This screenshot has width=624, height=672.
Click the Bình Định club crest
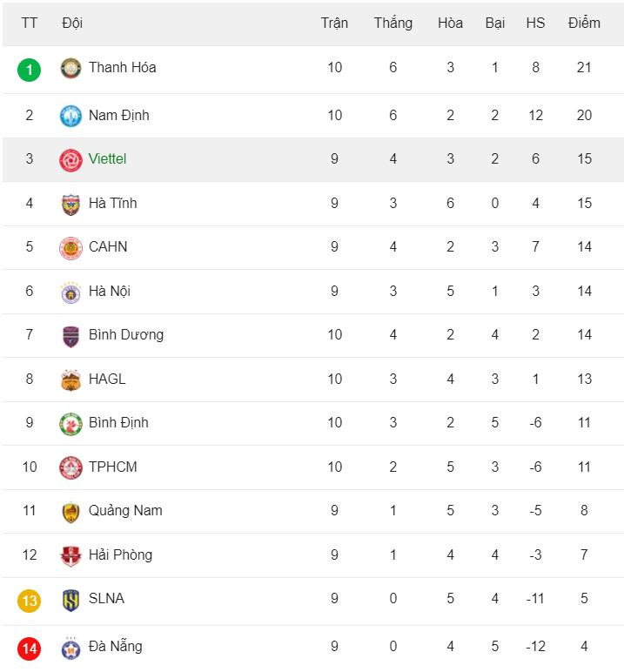tap(70, 423)
